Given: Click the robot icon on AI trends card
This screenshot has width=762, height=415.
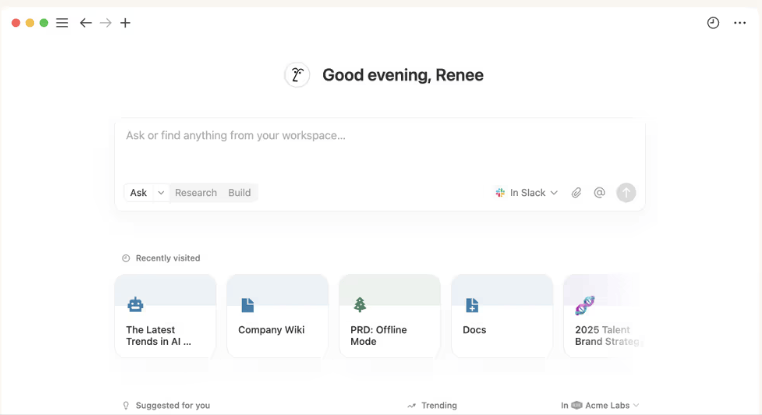Looking at the screenshot, I should coord(135,305).
